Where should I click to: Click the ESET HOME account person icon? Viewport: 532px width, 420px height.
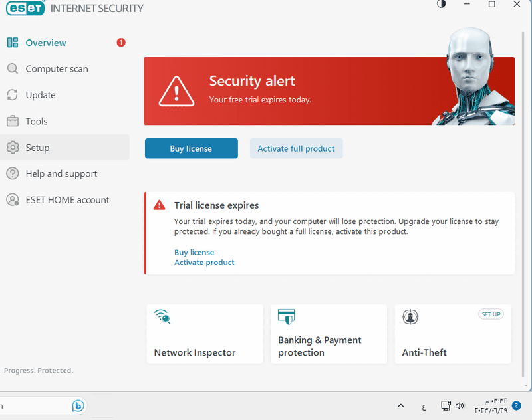[13, 200]
